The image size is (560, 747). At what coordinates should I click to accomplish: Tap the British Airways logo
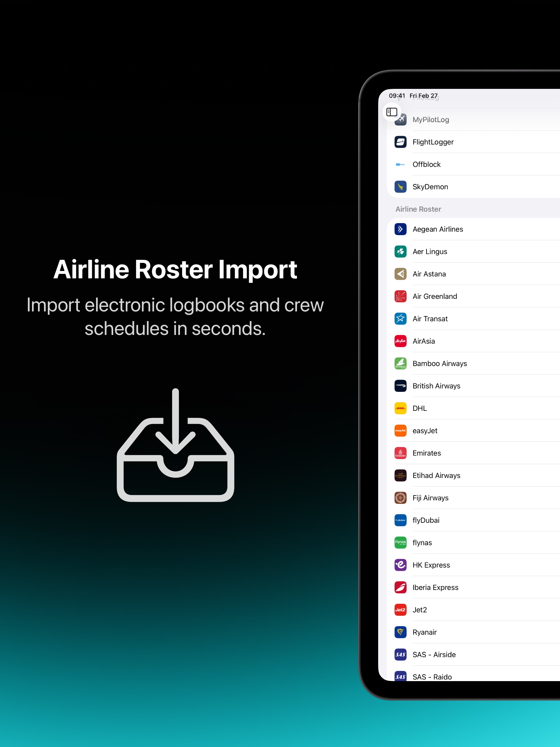[x=401, y=386]
